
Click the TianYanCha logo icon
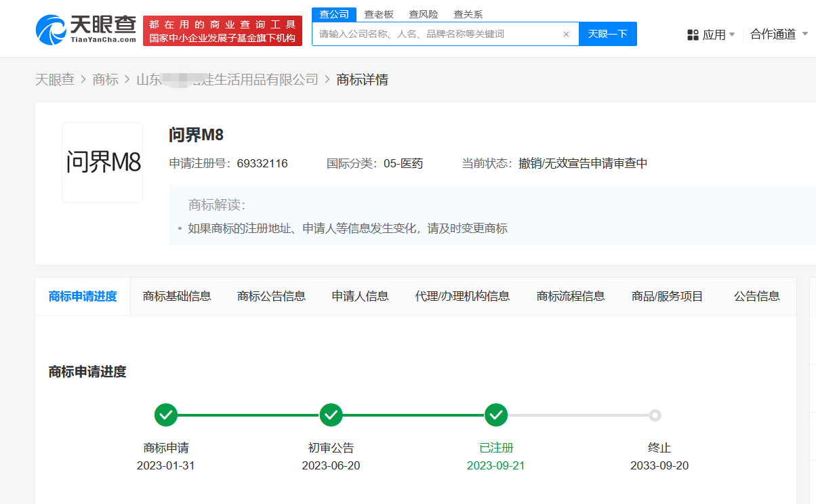[51, 30]
